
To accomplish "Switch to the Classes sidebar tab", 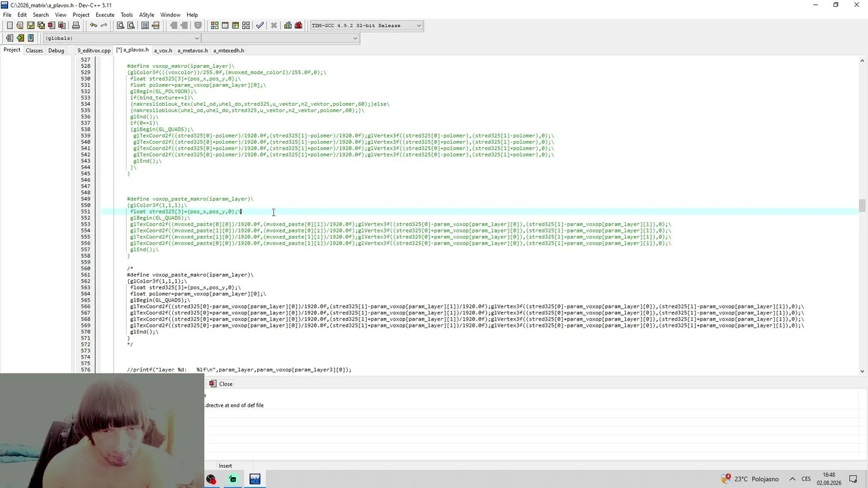I will [34, 50].
